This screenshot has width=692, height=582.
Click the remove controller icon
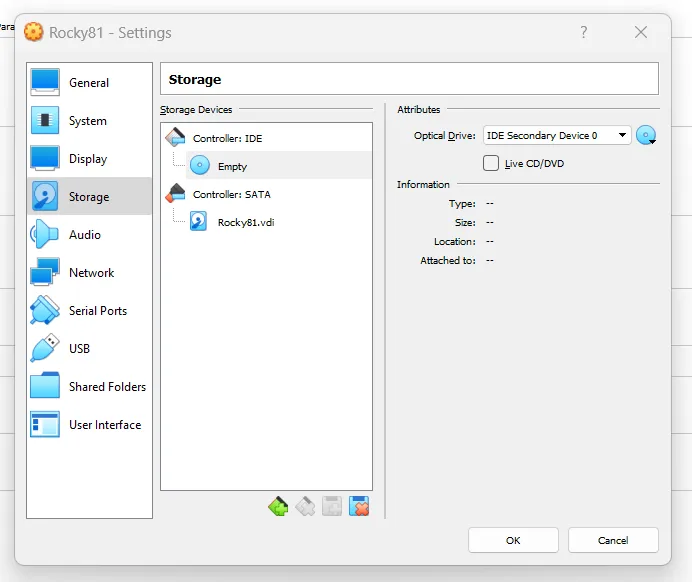(305, 506)
